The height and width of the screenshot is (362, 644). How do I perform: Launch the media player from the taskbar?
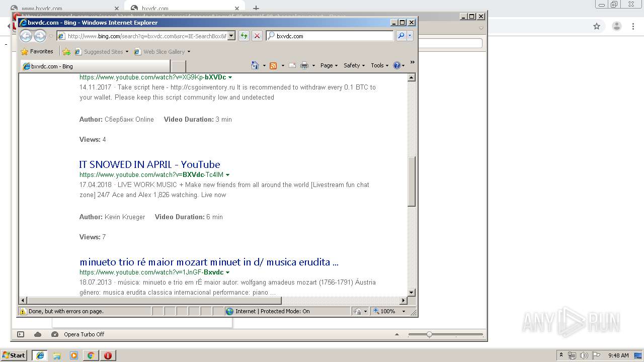pos(74,355)
